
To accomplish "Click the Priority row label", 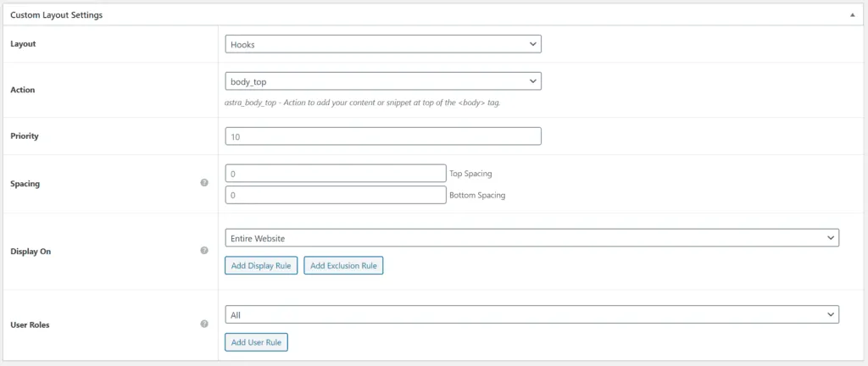I will (x=25, y=136).
